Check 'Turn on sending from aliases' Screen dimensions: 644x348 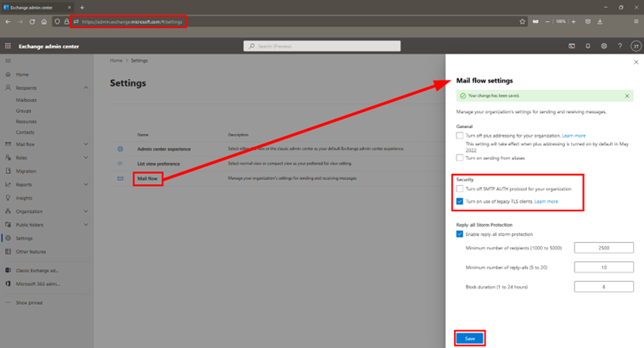460,158
